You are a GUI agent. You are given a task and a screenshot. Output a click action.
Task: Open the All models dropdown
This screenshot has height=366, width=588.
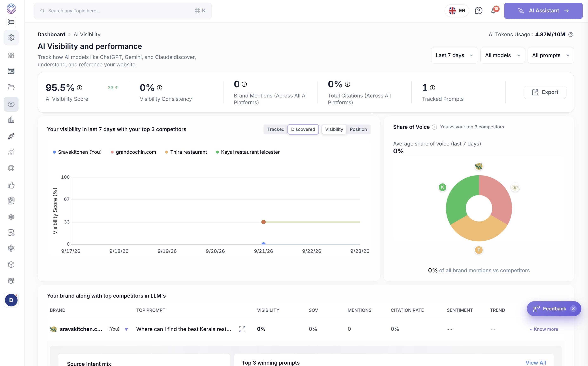click(x=502, y=55)
